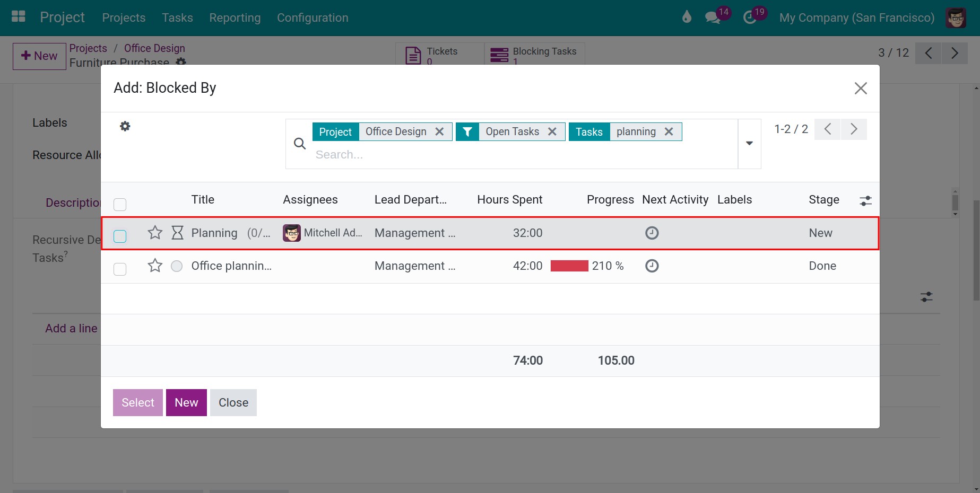Remove the Office Design project filter

click(x=439, y=131)
